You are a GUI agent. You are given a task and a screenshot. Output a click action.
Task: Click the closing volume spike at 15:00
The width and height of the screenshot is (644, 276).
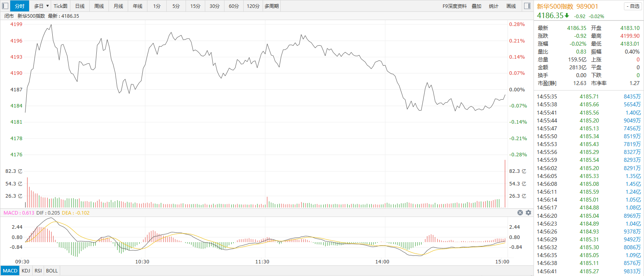(x=505, y=183)
